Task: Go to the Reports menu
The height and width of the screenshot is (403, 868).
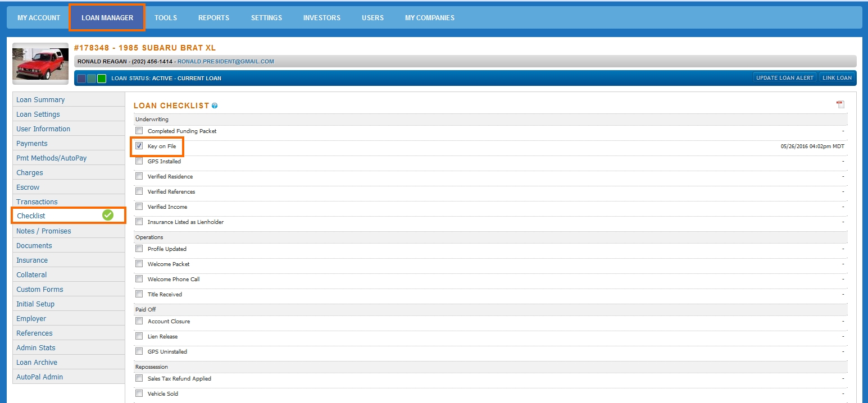Action: click(213, 18)
